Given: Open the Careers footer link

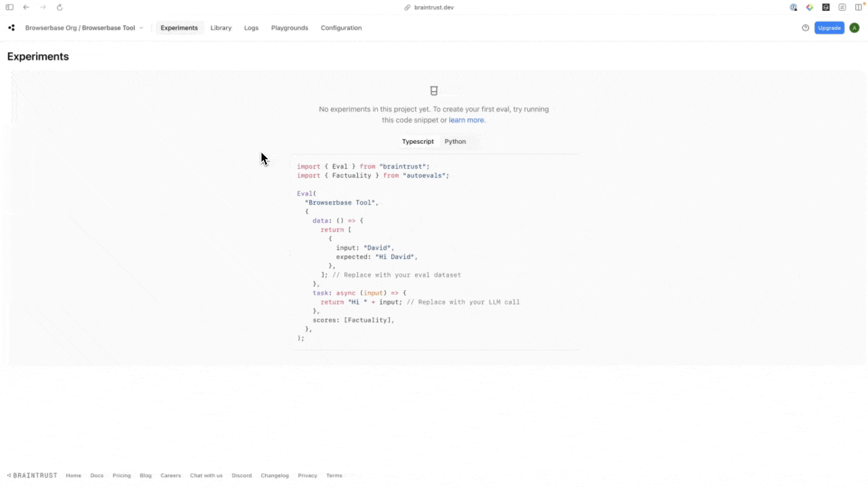Looking at the screenshot, I should 171,476.
